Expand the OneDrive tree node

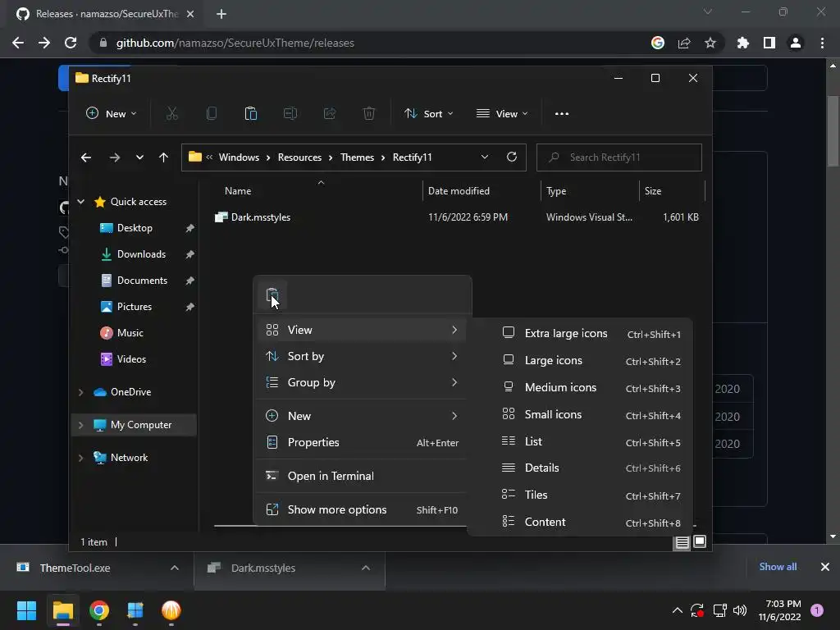(81, 392)
